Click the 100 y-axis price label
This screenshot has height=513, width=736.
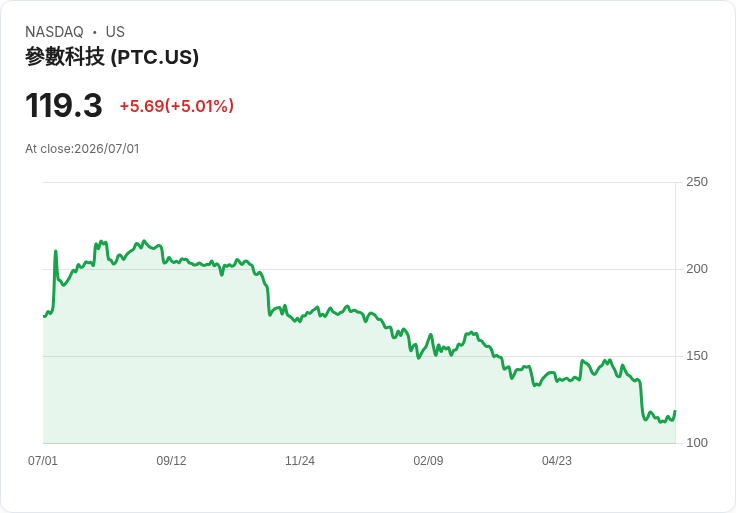point(697,443)
